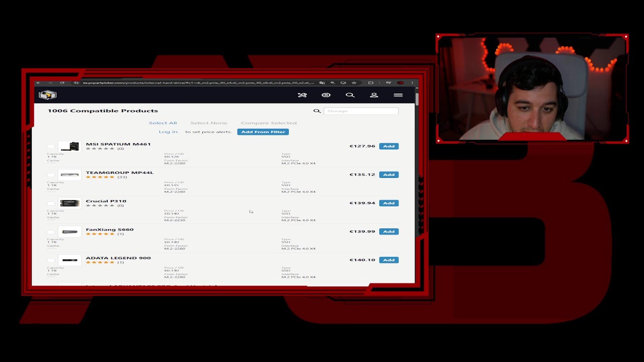
Task: Focus the Storage search input field
Action: click(361, 111)
